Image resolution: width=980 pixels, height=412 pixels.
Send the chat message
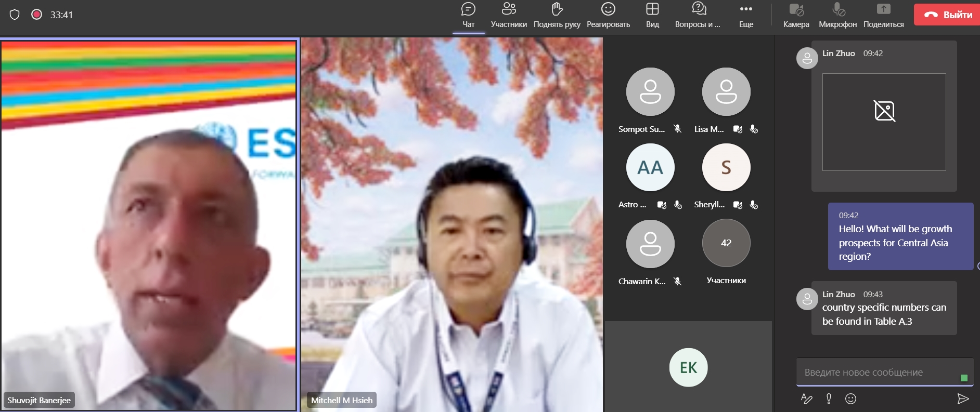click(x=963, y=398)
